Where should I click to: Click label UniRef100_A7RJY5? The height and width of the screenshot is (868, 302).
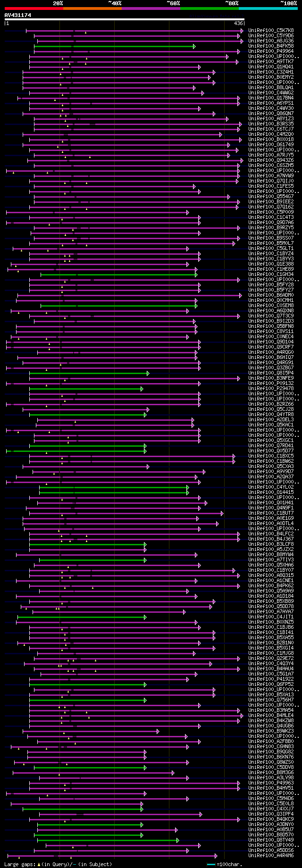pyautogui.click(x=271, y=155)
